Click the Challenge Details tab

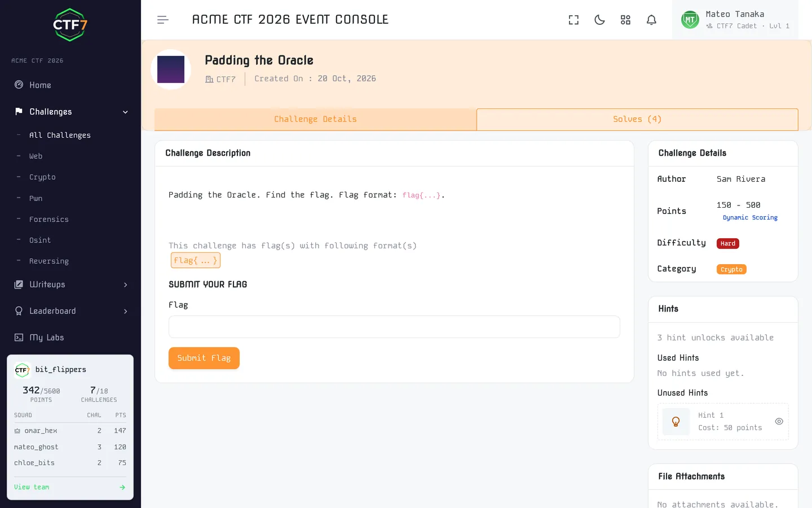tap(316, 120)
